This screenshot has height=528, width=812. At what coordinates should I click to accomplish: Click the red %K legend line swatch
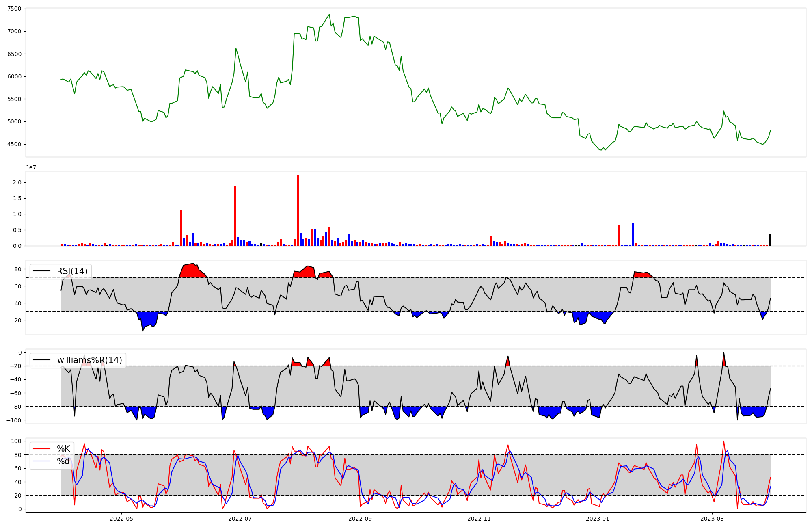click(41, 449)
